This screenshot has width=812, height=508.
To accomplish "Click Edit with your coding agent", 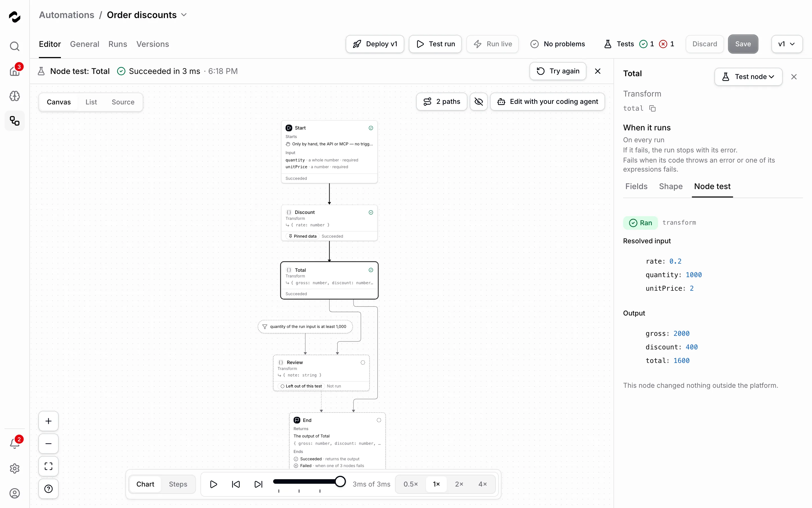I will pyautogui.click(x=547, y=102).
